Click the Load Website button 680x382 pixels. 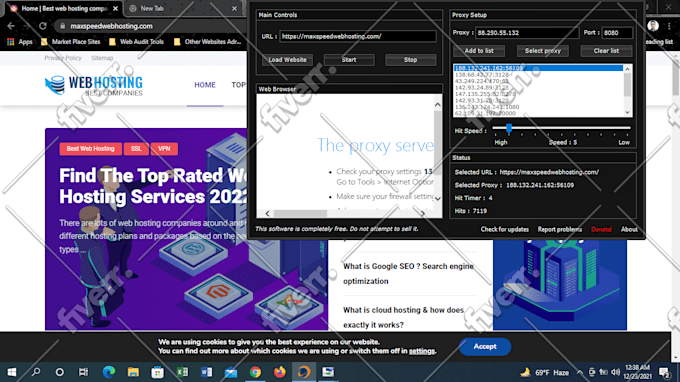(x=287, y=60)
